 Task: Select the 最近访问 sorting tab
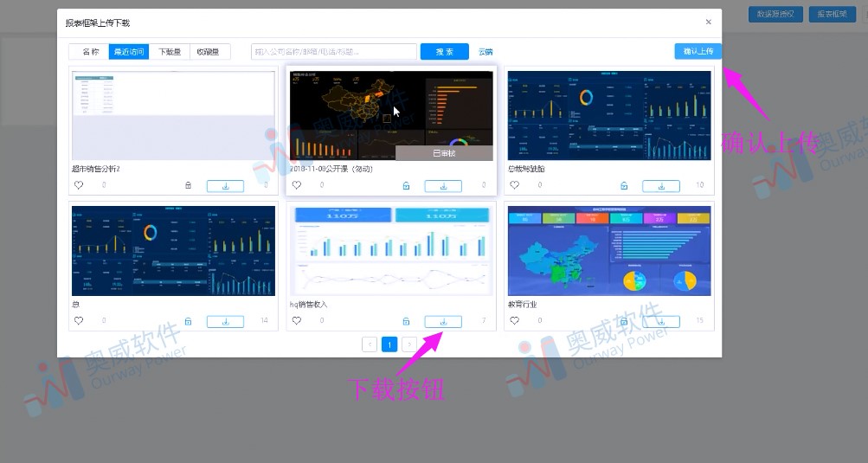(x=129, y=52)
